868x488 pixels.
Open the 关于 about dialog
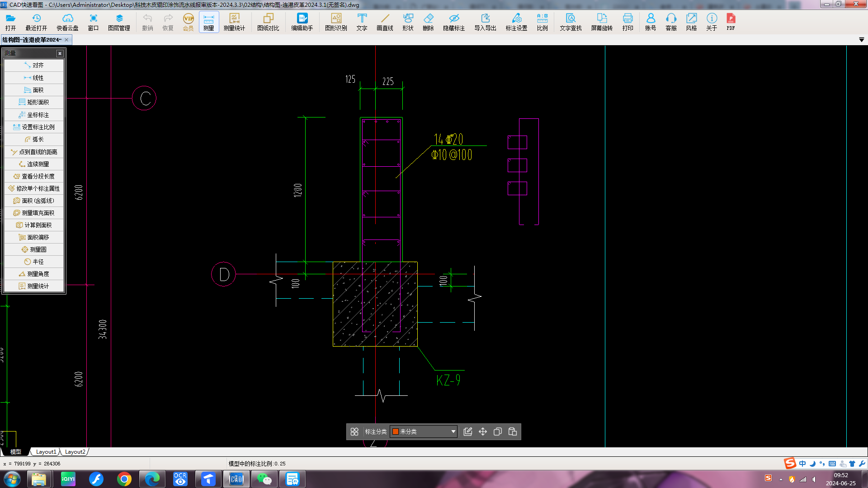click(712, 22)
